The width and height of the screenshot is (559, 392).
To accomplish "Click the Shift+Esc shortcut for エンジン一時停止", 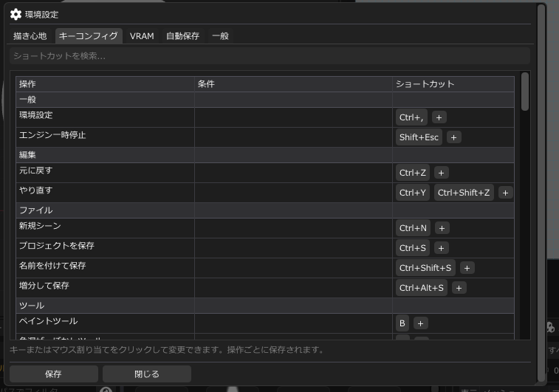I will (419, 137).
